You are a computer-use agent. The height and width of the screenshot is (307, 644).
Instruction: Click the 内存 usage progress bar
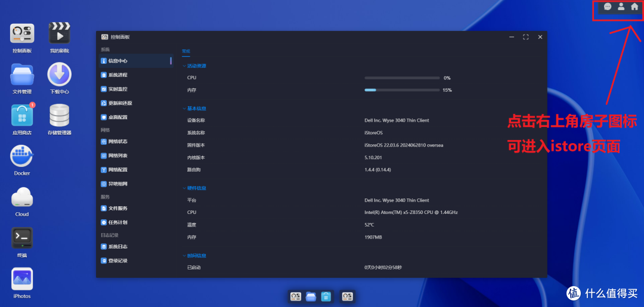pyautogui.click(x=402, y=90)
